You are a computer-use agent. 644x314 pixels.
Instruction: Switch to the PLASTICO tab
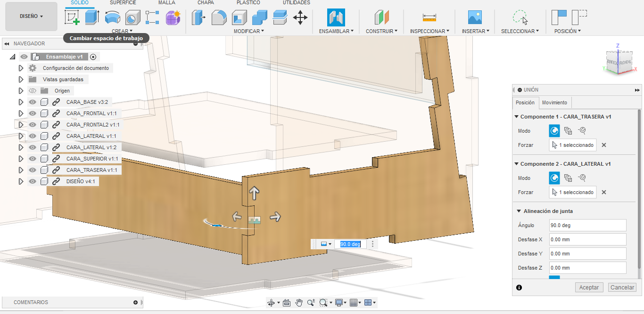(248, 3)
